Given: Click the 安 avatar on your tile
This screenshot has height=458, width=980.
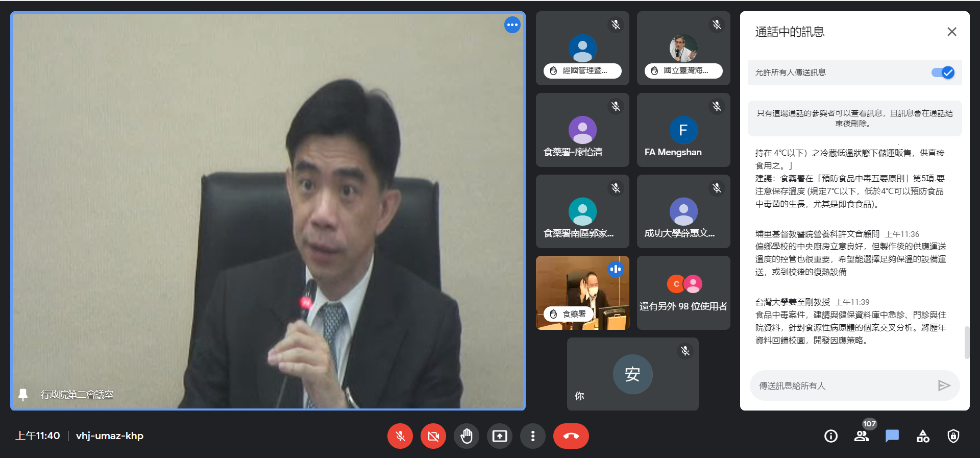Looking at the screenshot, I should (632, 374).
